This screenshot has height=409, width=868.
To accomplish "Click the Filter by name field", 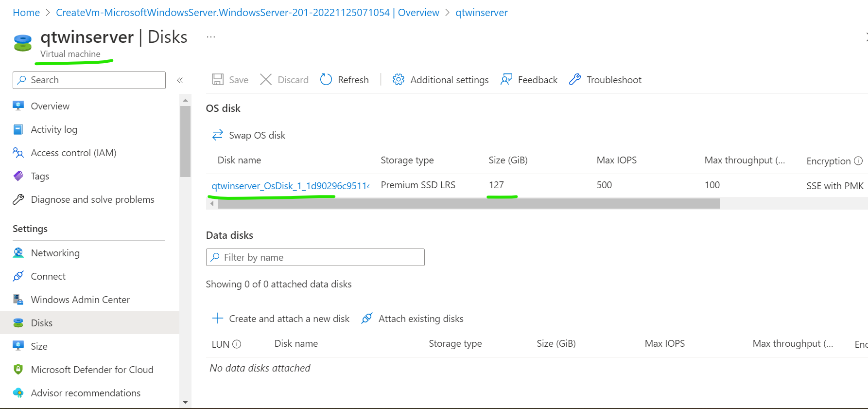I will coord(315,257).
